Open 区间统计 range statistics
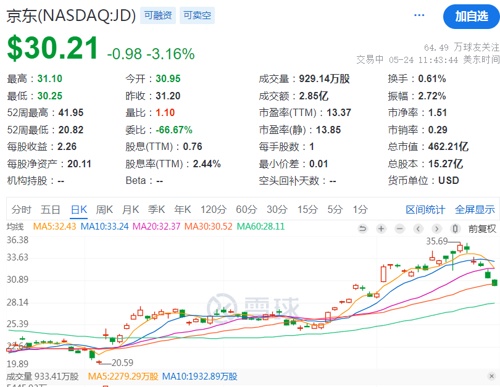Screen dimensions: 500x387 pos(425,210)
